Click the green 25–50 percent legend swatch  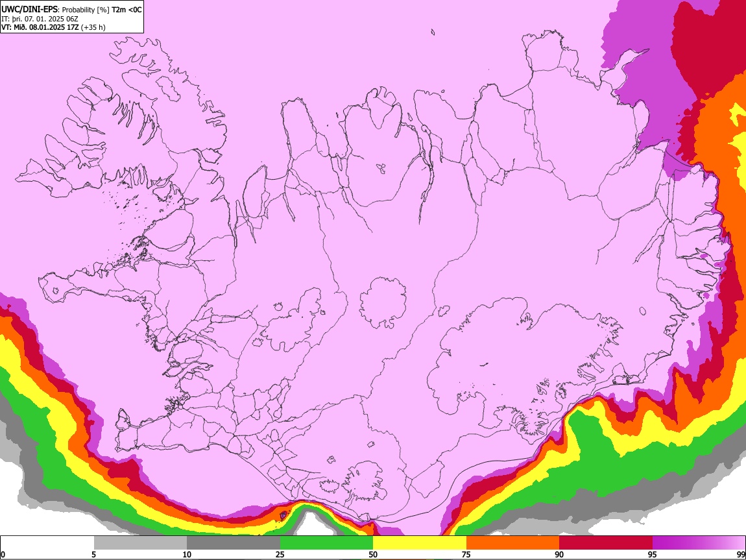coord(326,543)
